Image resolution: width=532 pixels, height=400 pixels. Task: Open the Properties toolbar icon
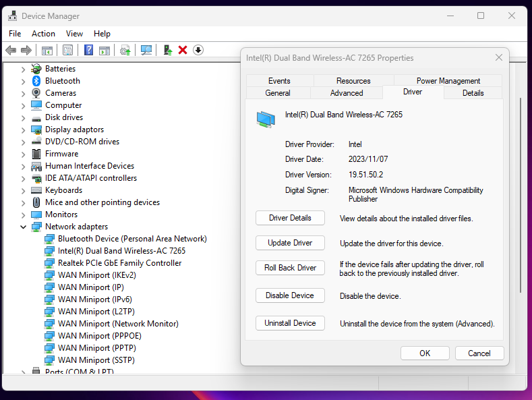pyautogui.click(x=68, y=51)
